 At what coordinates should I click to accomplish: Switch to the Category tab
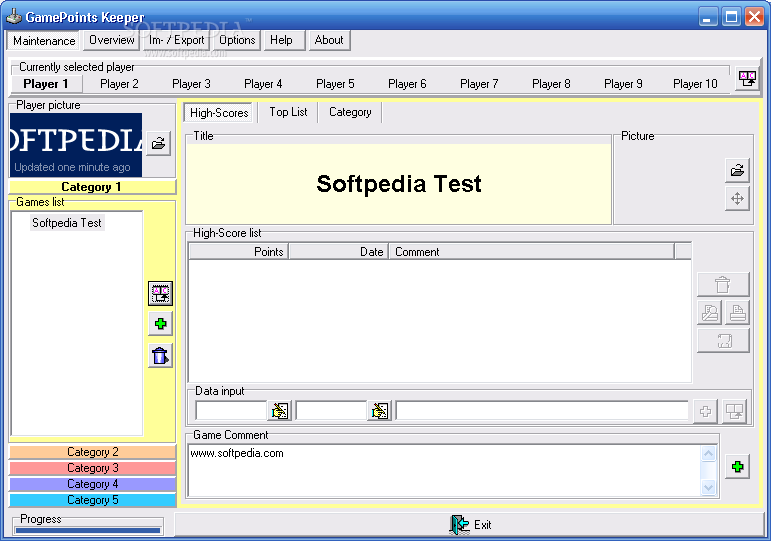tap(350, 112)
